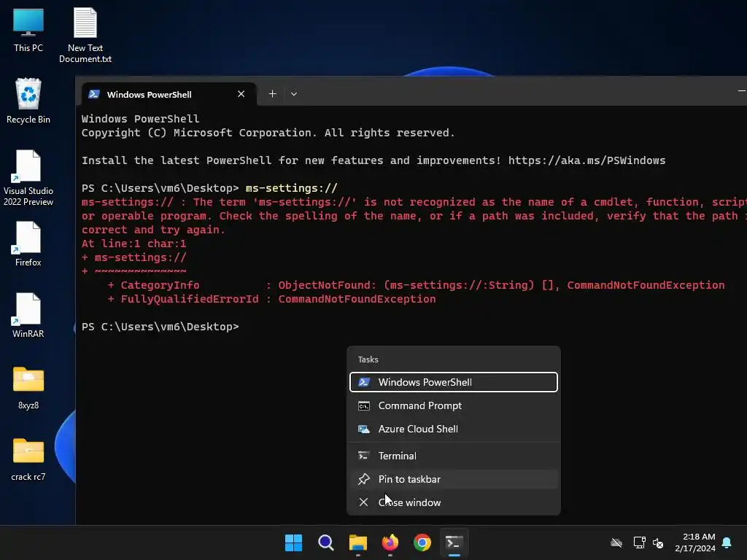747x560 pixels.
Task: Open the Windows Start menu
Action: click(293, 542)
